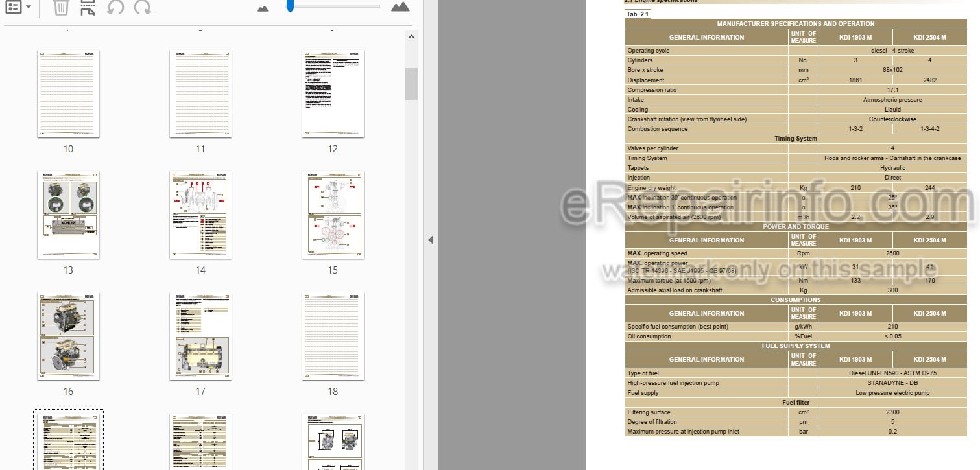Click the 'Counterclockwise' rotation value
The width and height of the screenshot is (980, 470).
tap(892, 119)
